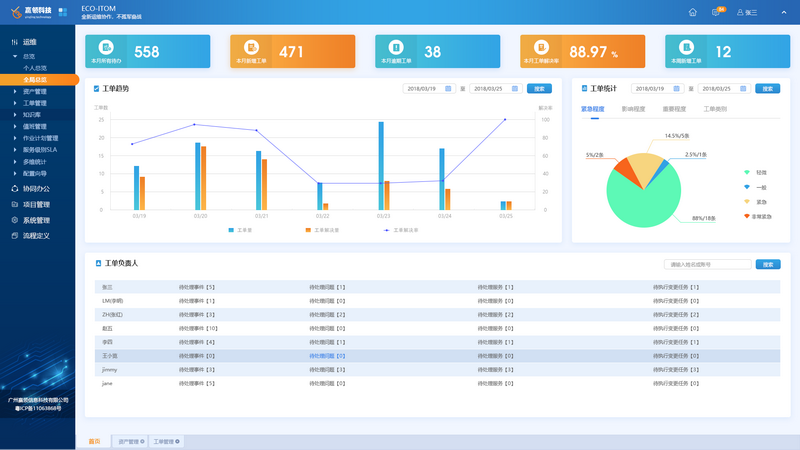Click 工单趋势 start date 2018/03/19 field
The width and height of the screenshot is (800, 450).
429,89
